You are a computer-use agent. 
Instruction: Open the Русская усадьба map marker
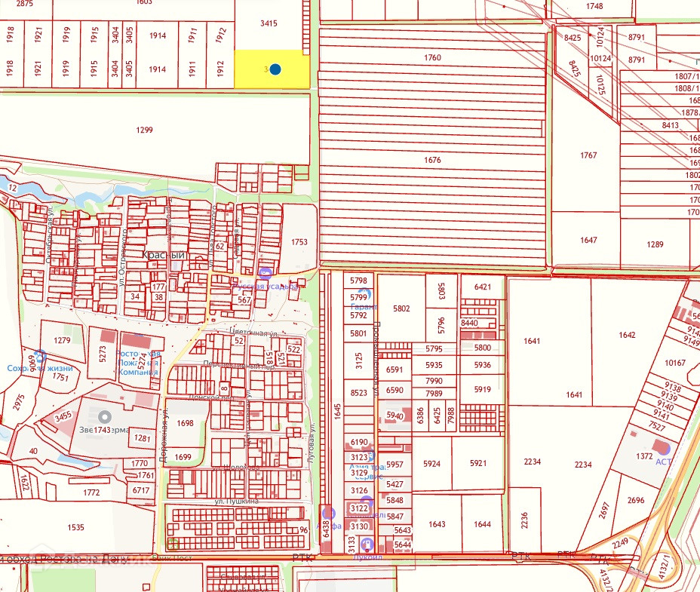[266, 273]
